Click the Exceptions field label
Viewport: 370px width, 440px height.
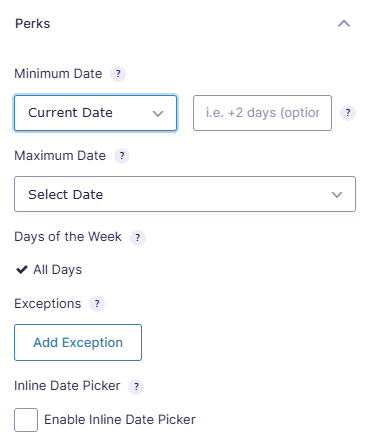pyautogui.click(x=48, y=304)
